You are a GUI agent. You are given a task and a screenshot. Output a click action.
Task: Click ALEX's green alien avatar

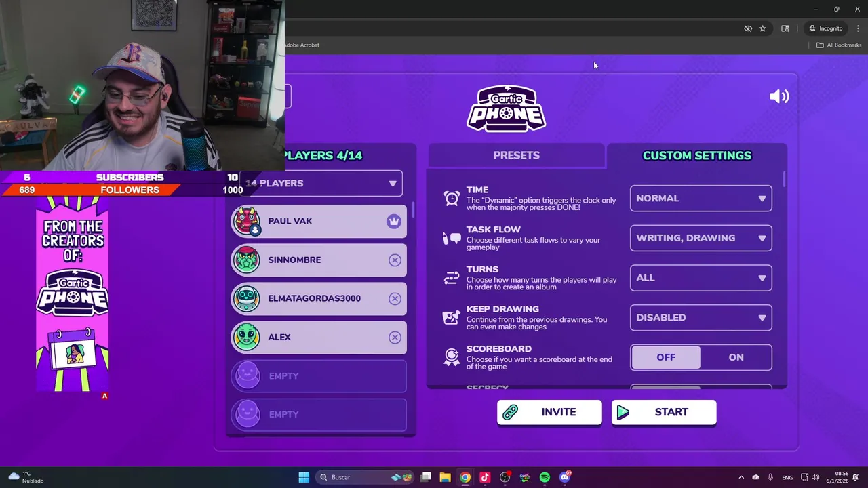click(x=247, y=337)
